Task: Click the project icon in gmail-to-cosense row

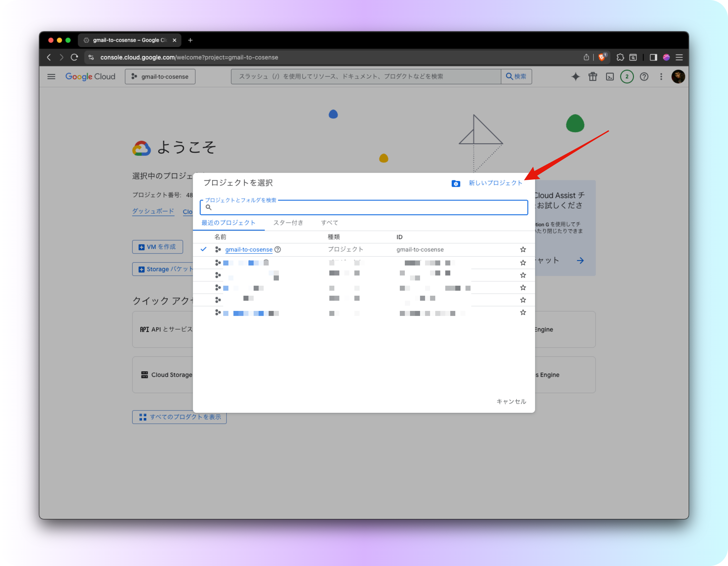Action: tap(218, 250)
